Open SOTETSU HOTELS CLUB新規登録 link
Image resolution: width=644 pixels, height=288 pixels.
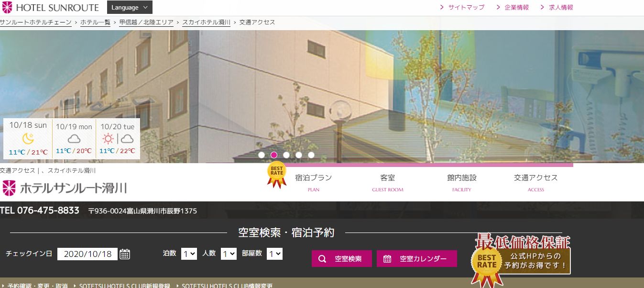pyautogui.click(x=124, y=286)
